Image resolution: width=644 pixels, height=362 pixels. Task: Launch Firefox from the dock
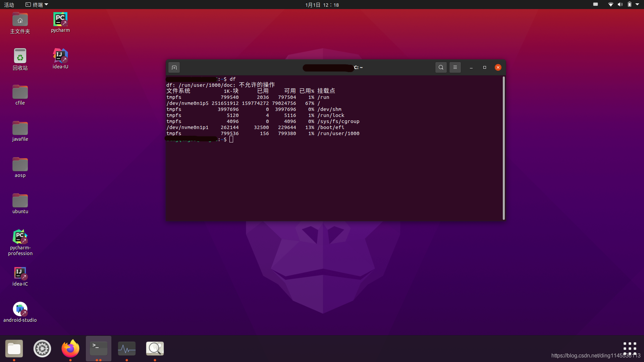[70, 348]
